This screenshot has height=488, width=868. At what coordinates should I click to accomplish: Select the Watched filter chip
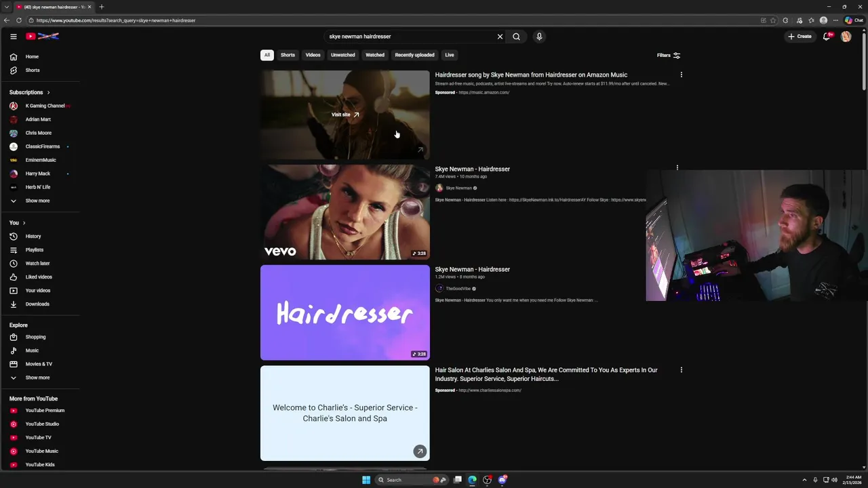tap(375, 55)
